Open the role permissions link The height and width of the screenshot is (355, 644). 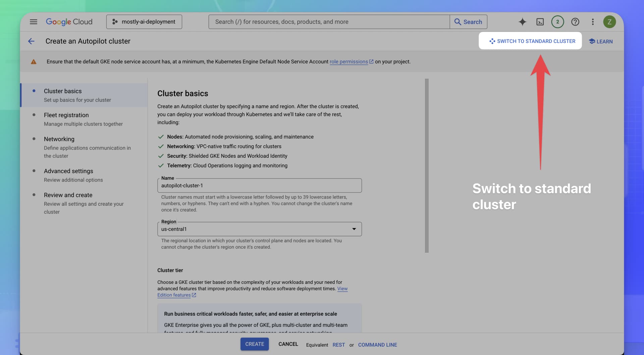[x=349, y=61]
